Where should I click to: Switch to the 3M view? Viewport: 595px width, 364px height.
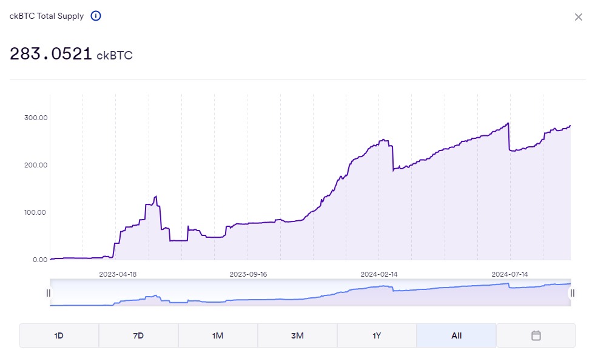click(x=297, y=335)
